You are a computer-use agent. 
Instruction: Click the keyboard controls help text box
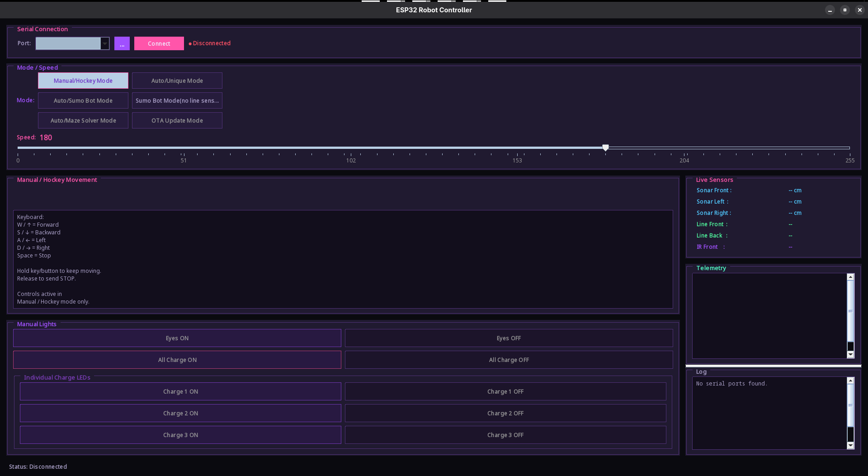pos(343,259)
